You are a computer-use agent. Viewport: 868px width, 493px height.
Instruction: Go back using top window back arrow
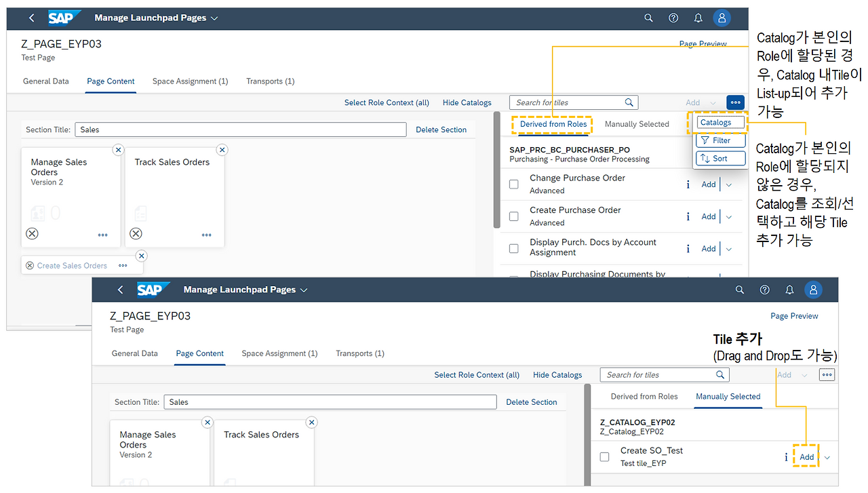(x=32, y=18)
